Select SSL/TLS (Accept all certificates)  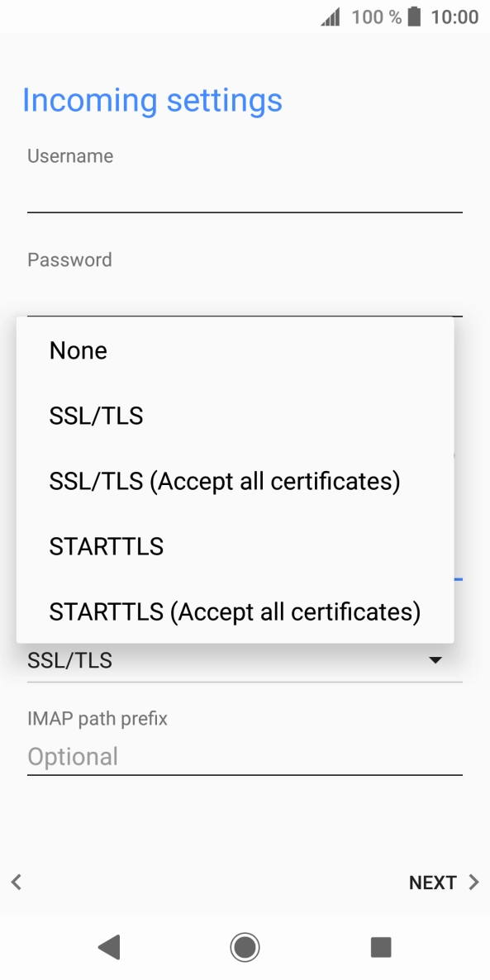(225, 481)
